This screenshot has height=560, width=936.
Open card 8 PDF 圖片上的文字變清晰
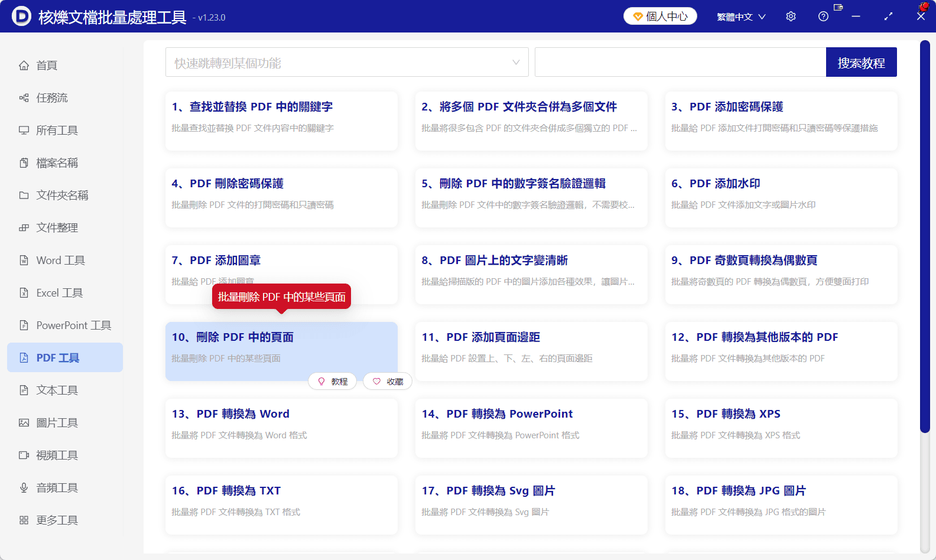[531, 275]
